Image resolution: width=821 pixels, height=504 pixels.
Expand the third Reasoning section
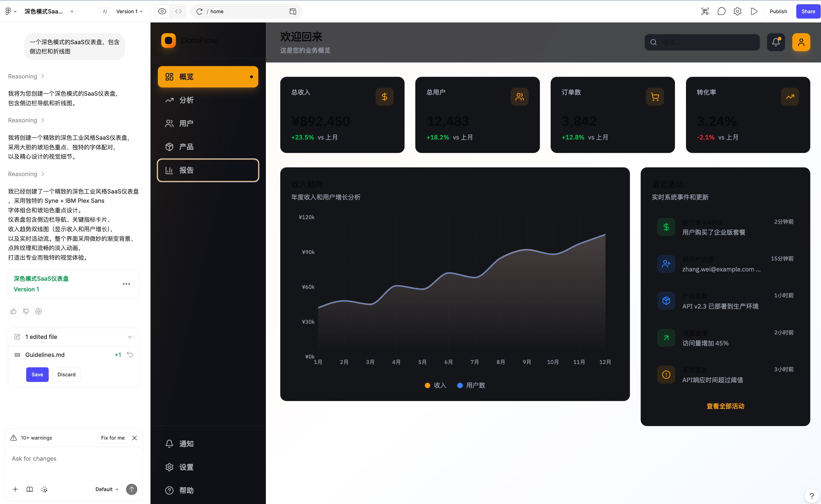26,174
